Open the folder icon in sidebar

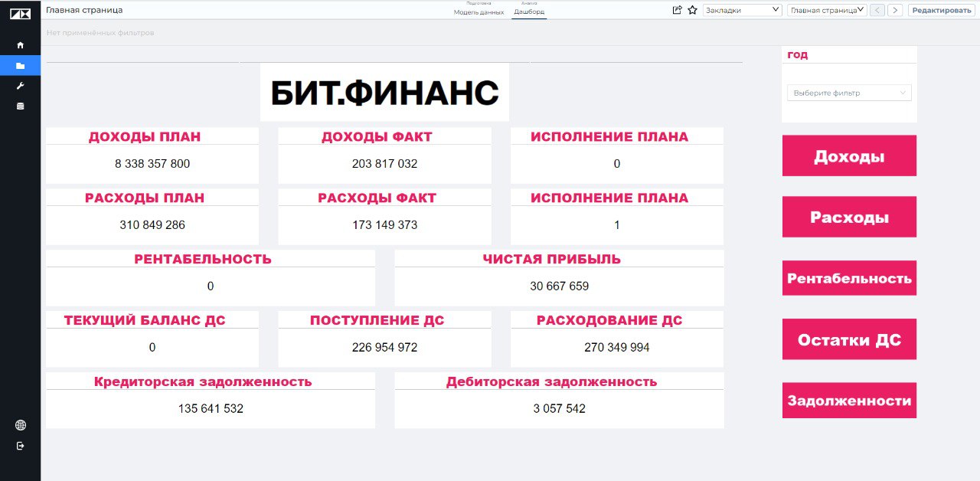pyautogui.click(x=20, y=66)
